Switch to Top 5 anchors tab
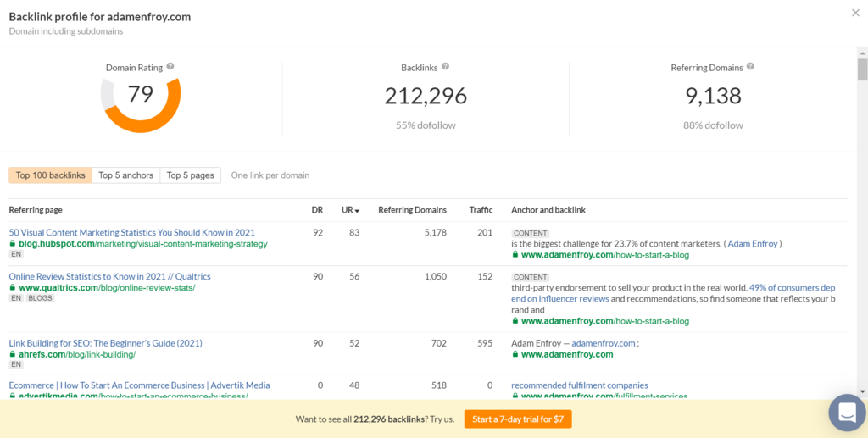Screen dimensions: 868x438 click(x=125, y=175)
